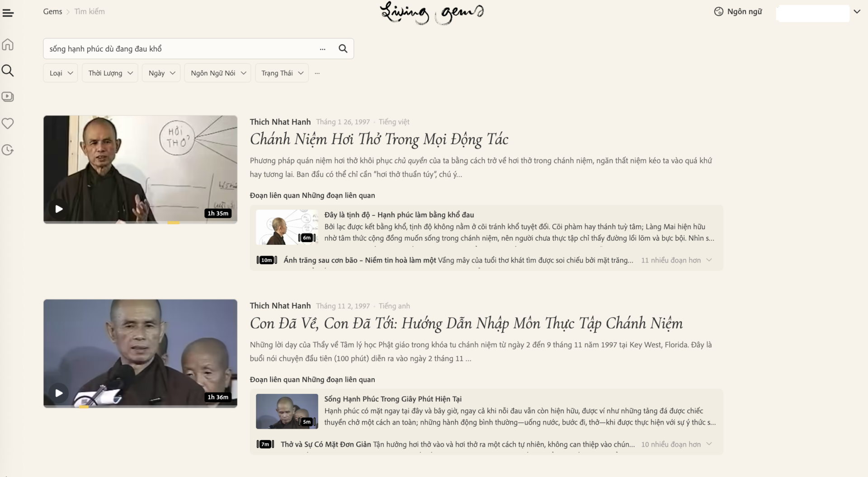Expand the Trạng Thái filter
868x477 pixels.
pyautogui.click(x=282, y=73)
